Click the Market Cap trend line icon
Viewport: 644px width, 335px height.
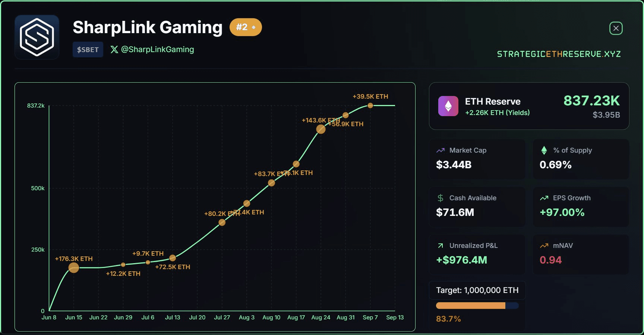(x=441, y=150)
